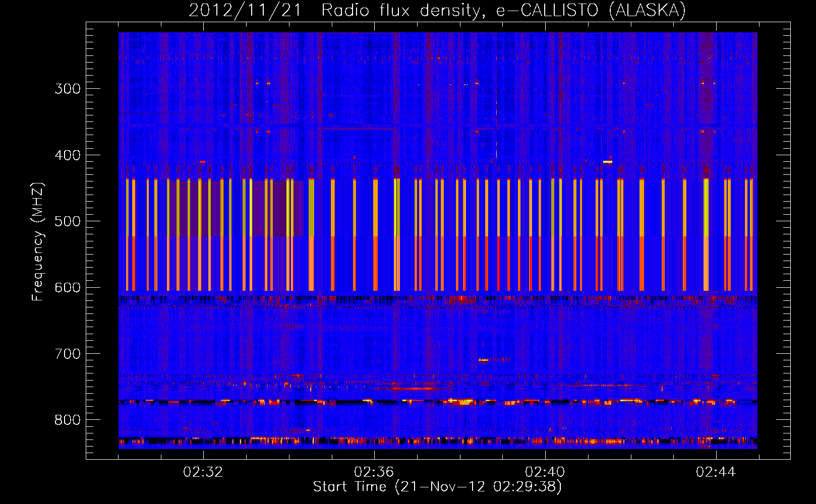Select the 700 frequency tick label
Screen dimensions: 816x504
pos(68,354)
